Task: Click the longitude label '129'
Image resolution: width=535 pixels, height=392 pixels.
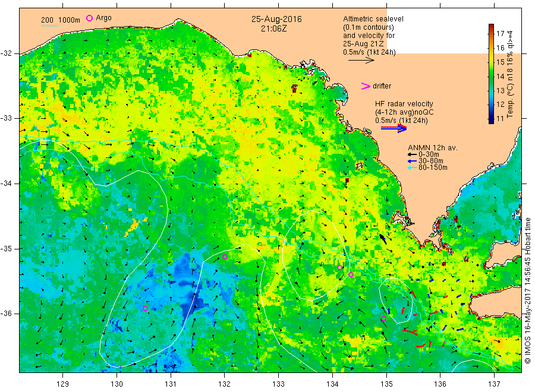Action: point(63,384)
